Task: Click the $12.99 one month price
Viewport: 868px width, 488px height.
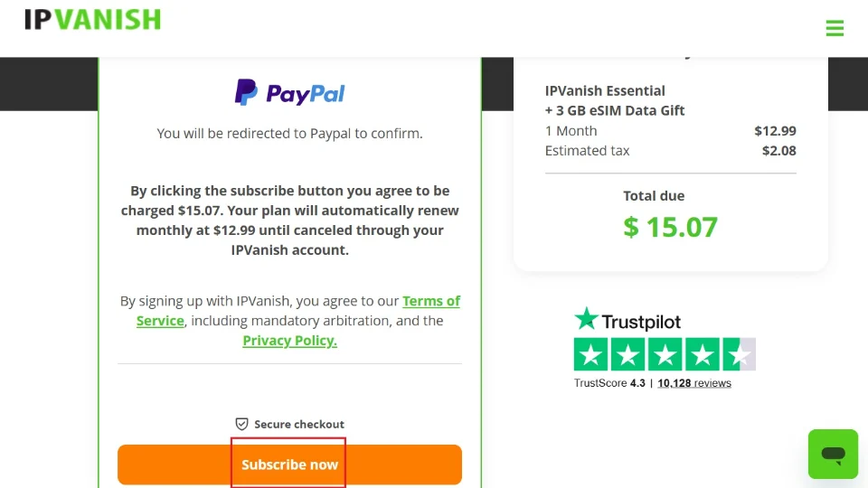Action: tap(775, 130)
